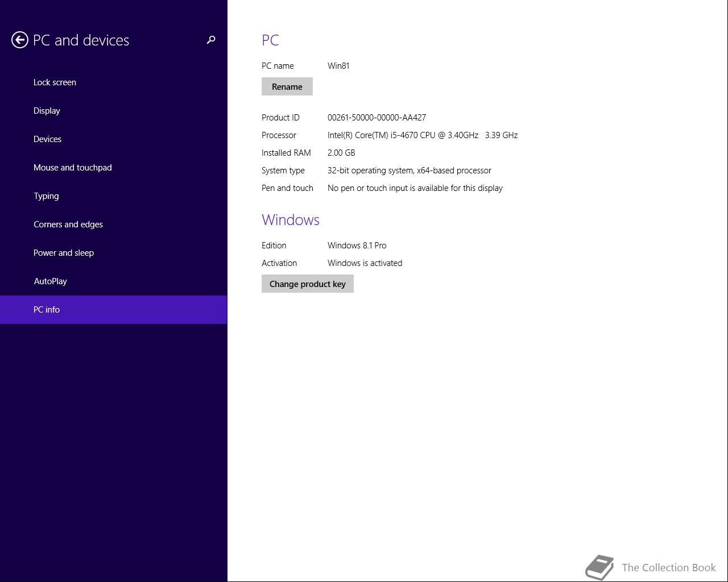Screen dimensions: 728x582
Task: Click the PC and devices title
Action: coord(81,40)
